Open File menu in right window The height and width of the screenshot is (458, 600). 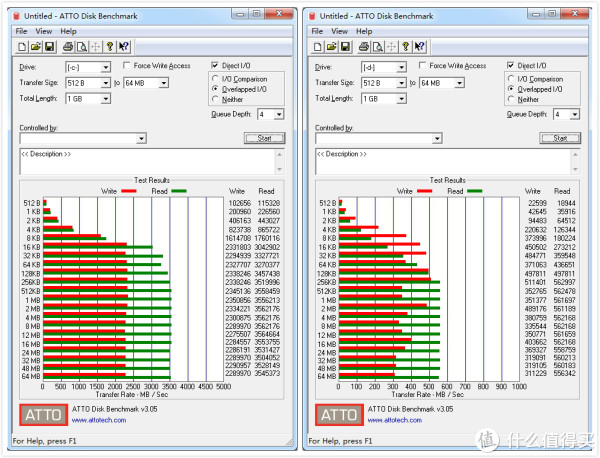[x=317, y=31]
